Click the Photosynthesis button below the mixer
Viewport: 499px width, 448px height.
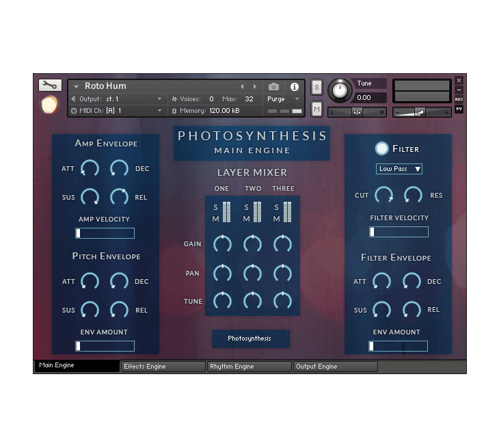pos(251,339)
